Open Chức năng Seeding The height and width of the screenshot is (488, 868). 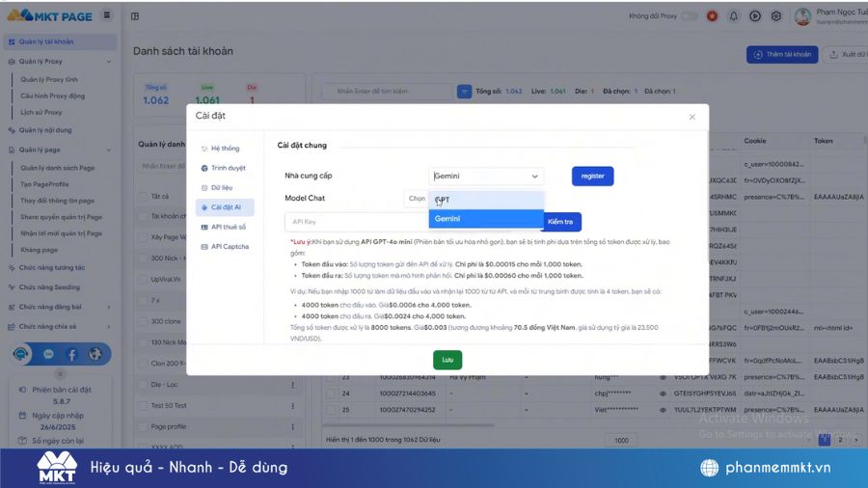pos(49,287)
